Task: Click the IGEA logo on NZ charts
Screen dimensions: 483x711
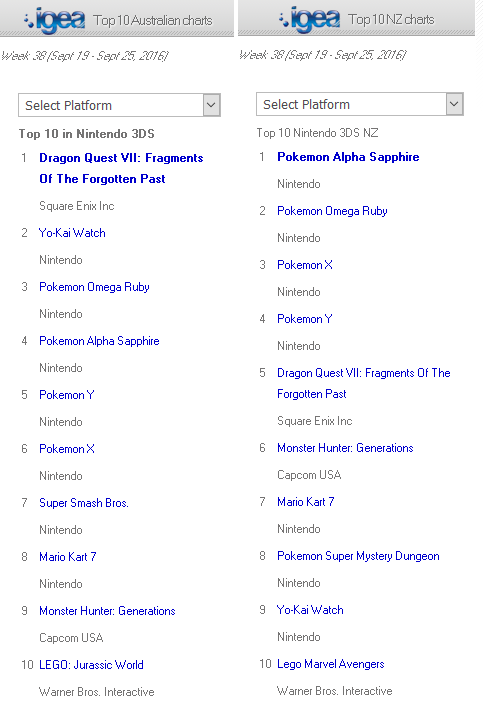Action: 309,19
